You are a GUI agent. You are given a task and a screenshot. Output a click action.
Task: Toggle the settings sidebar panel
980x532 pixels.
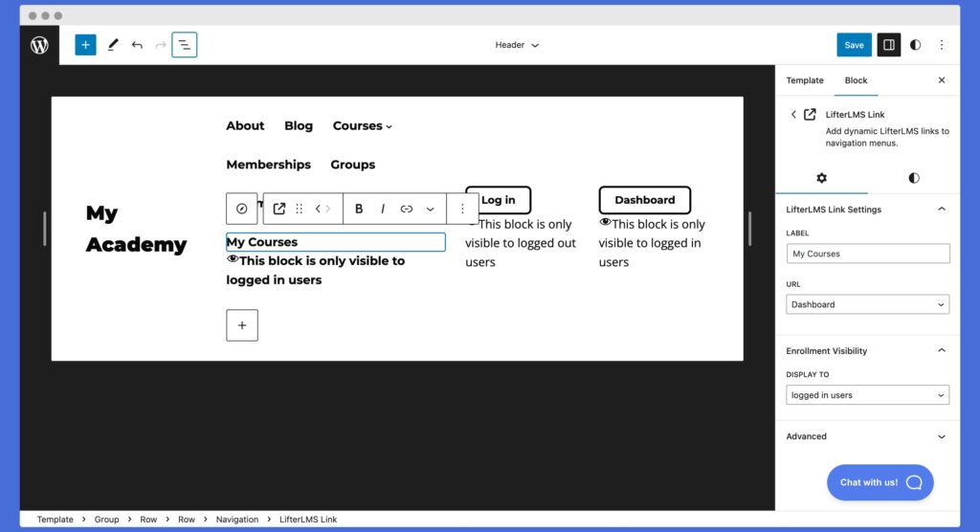click(x=889, y=45)
